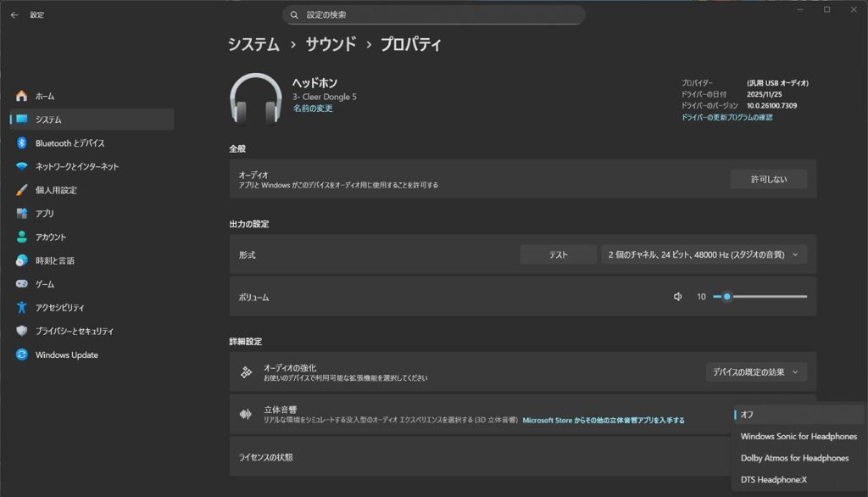Open the audio format dropdown
The height and width of the screenshot is (497, 868).
(704, 254)
